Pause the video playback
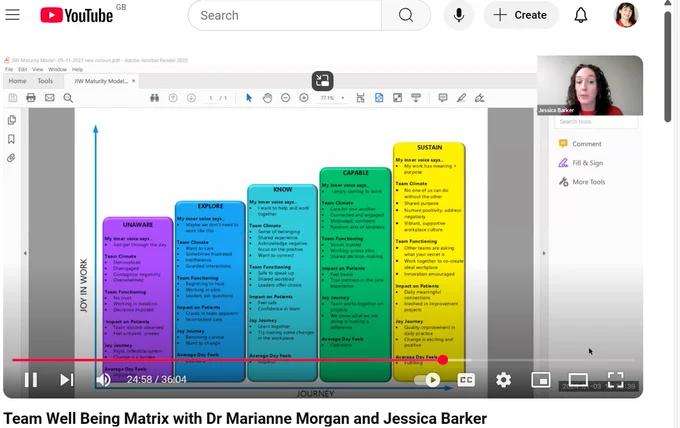This screenshot has width=680, height=428. click(31, 380)
